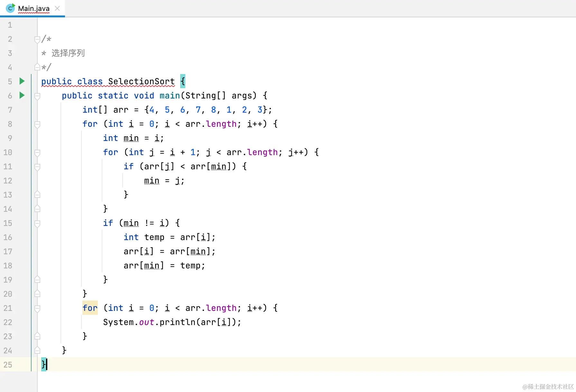Click the comment fold end marker at line 4
This screenshot has height=392, width=576.
coord(37,67)
